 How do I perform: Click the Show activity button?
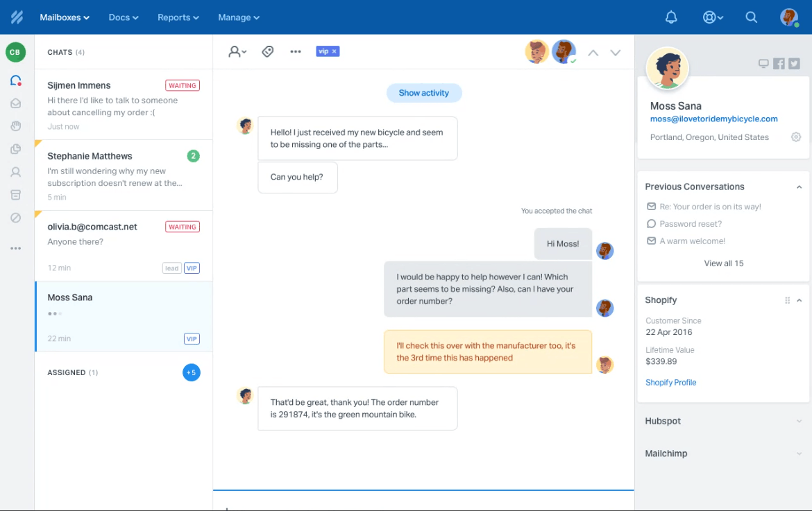(423, 93)
